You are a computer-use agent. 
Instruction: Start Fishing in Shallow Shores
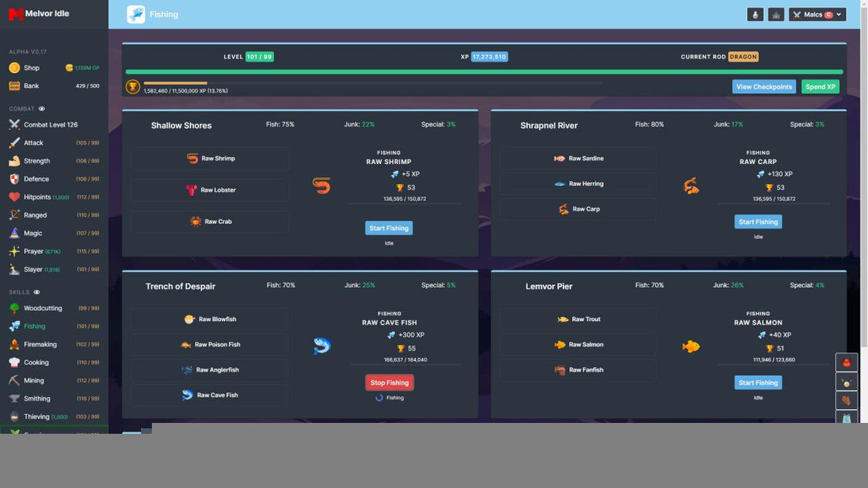coord(389,228)
